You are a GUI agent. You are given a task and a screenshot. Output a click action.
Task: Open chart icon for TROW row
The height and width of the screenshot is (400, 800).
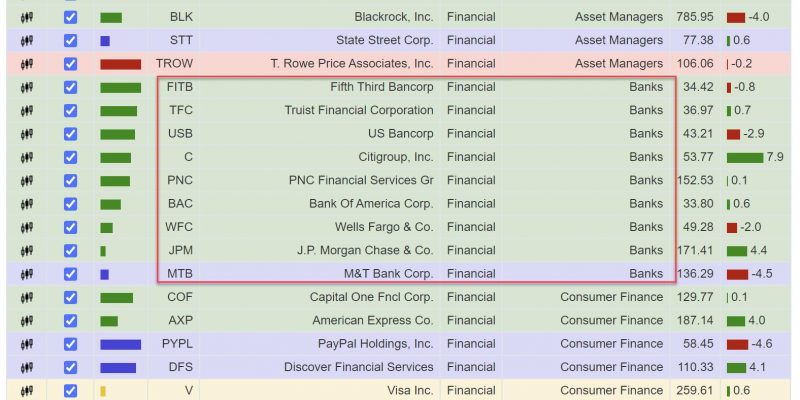[x=27, y=64]
